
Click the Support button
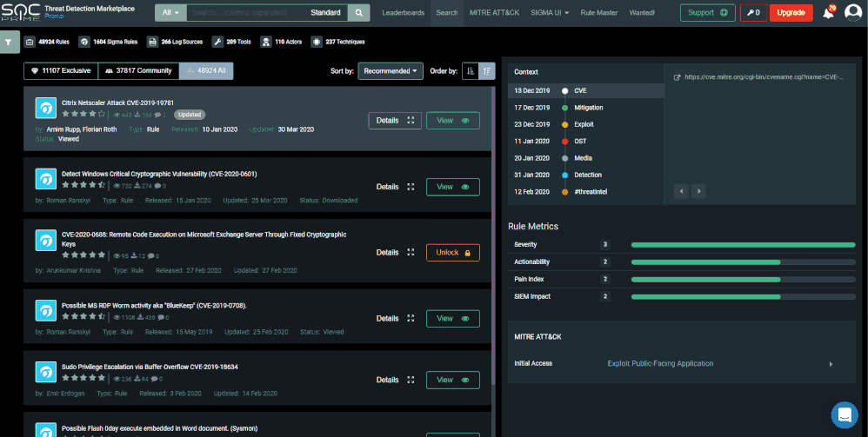coord(707,13)
